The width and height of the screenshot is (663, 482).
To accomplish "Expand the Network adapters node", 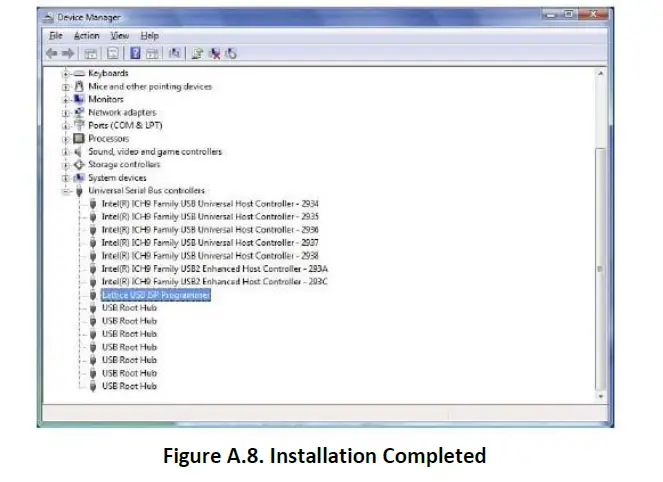I will 65,113.
